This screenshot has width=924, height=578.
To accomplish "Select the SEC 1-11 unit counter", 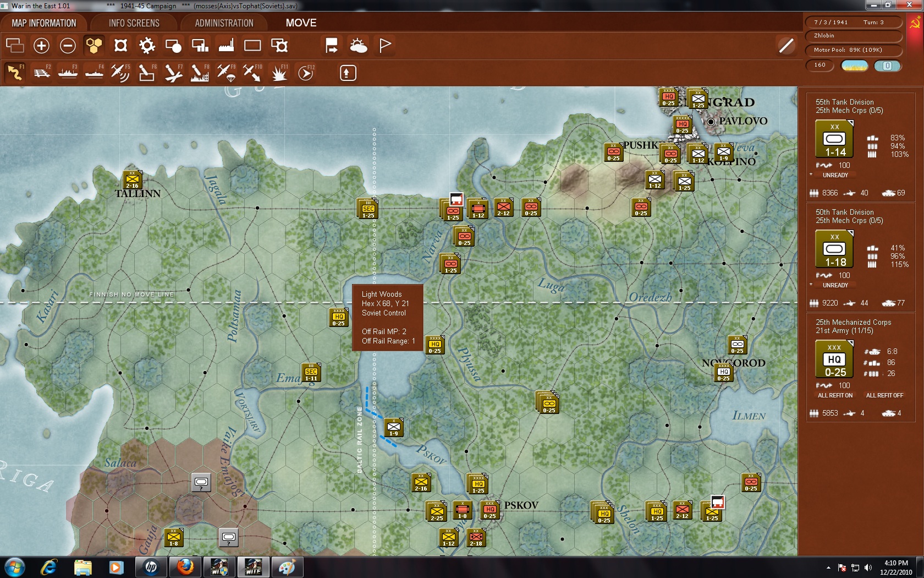I will pos(311,373).
